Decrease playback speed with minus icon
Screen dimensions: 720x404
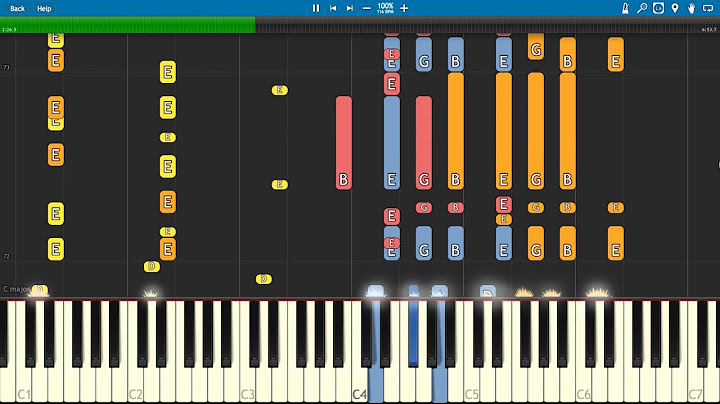pos(366,8)
